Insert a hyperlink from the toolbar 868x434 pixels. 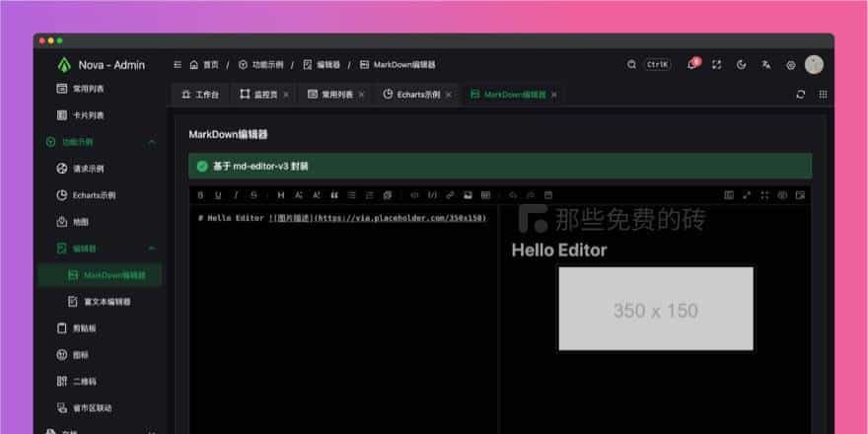click(450, 195)
